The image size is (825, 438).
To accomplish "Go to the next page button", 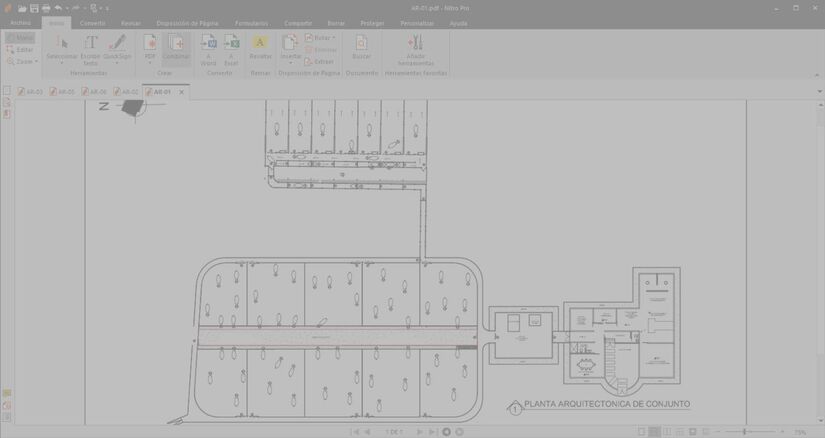I will tap(420, 432).
